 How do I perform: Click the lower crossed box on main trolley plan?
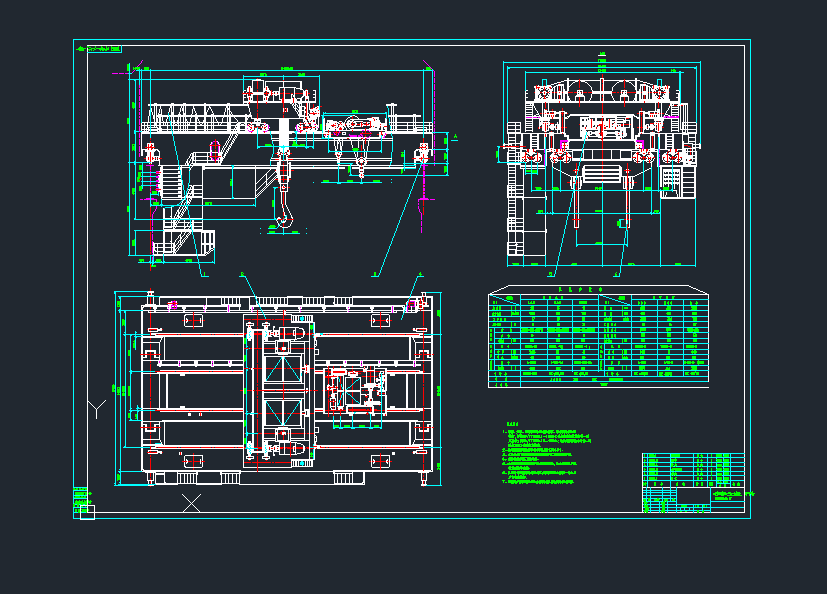pos(283,410)
